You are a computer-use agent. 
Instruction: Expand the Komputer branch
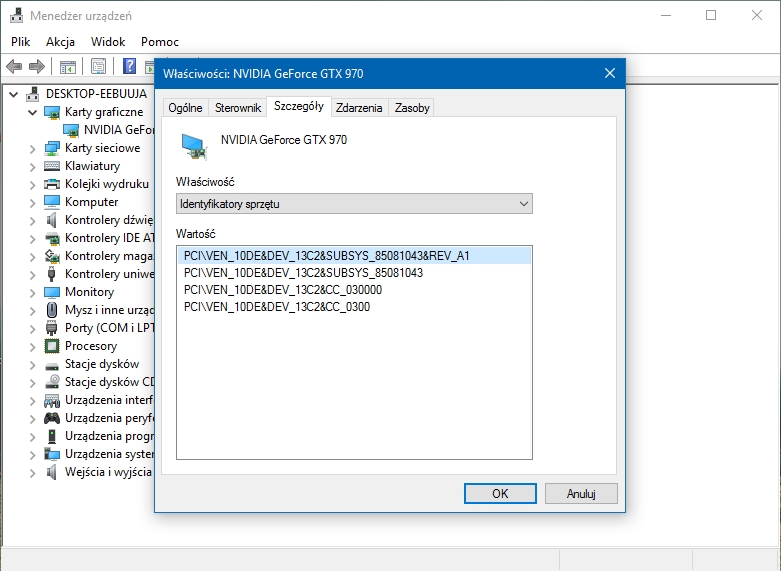(32, 202)
